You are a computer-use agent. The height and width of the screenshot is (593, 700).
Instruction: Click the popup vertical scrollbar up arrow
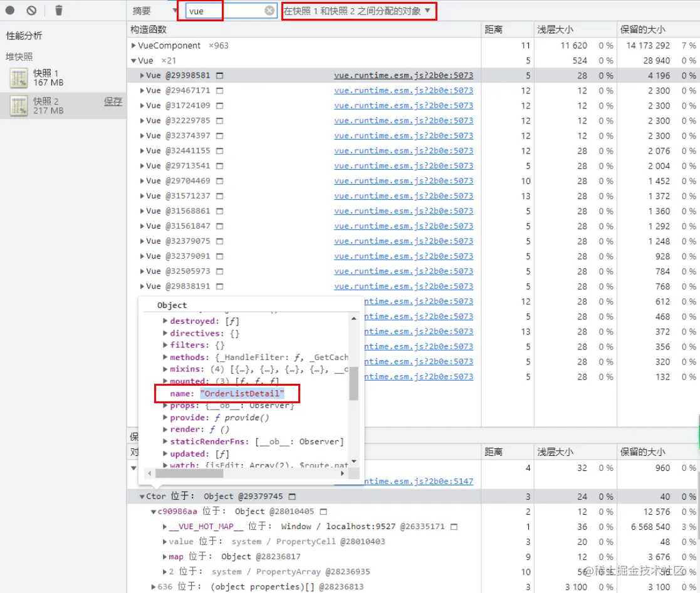tap(353, 319)
